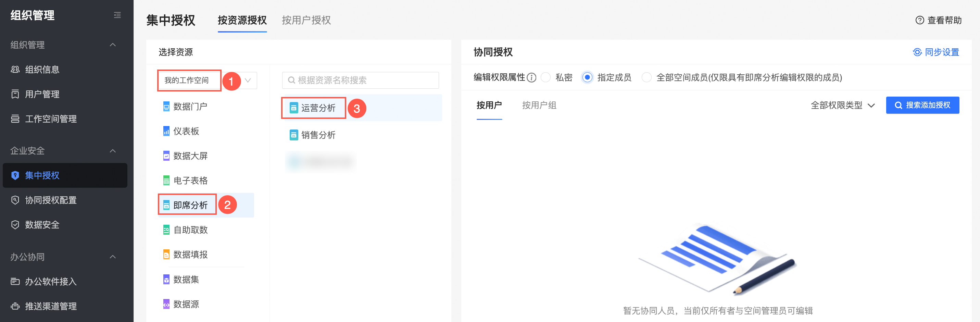Choose the 即席分析 resource type
Viewport: 980px width, 322px height.
pyautogui.click(x=206, y=206)
